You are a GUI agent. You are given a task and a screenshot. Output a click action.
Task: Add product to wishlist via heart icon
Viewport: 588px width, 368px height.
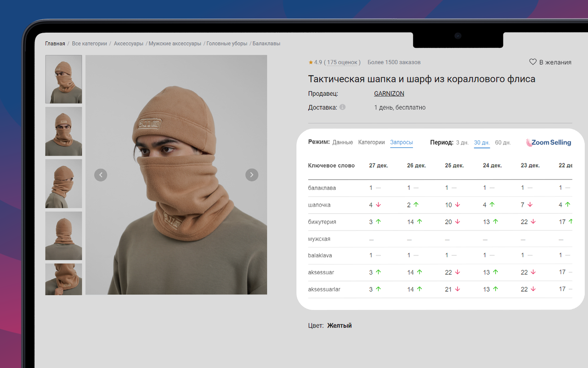coord(533,62)
